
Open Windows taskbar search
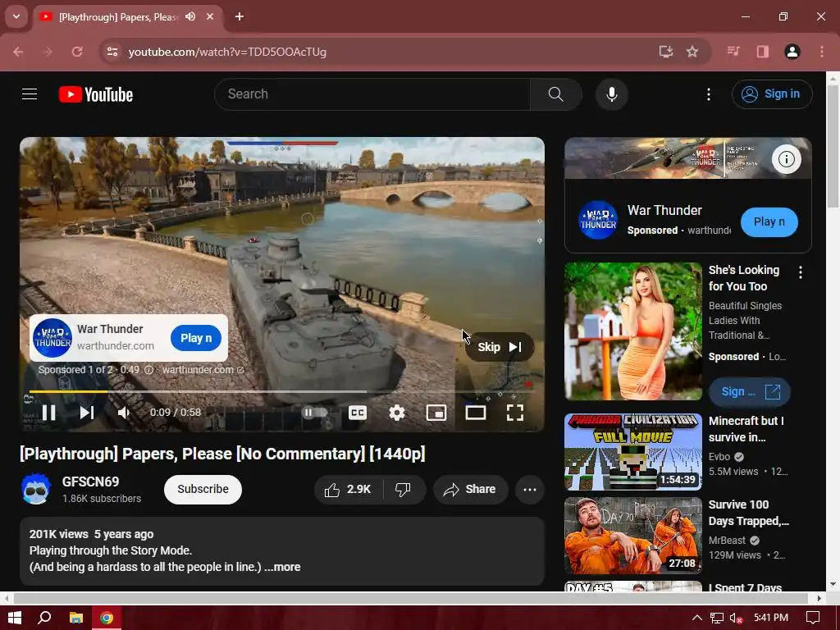tap(44, 619)
